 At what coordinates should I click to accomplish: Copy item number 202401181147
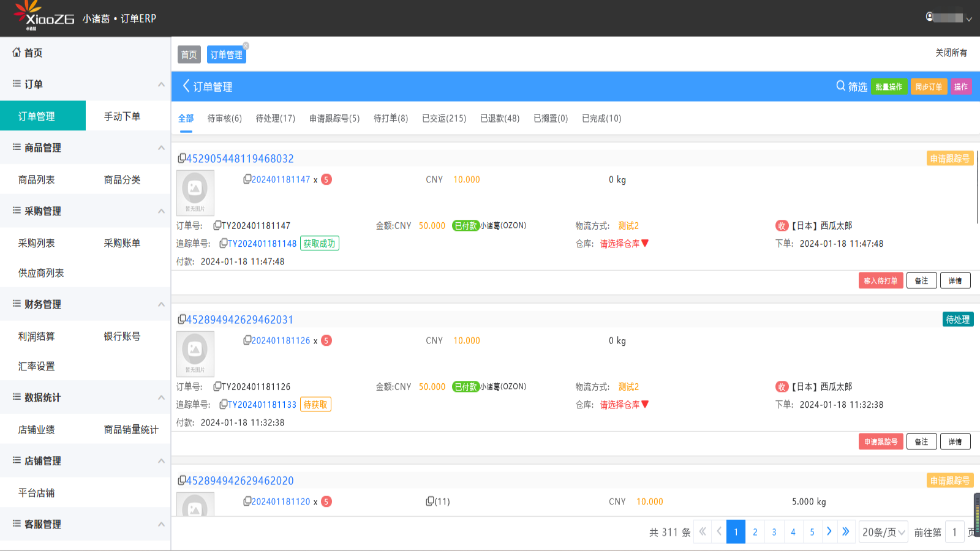tap(247, 179)
